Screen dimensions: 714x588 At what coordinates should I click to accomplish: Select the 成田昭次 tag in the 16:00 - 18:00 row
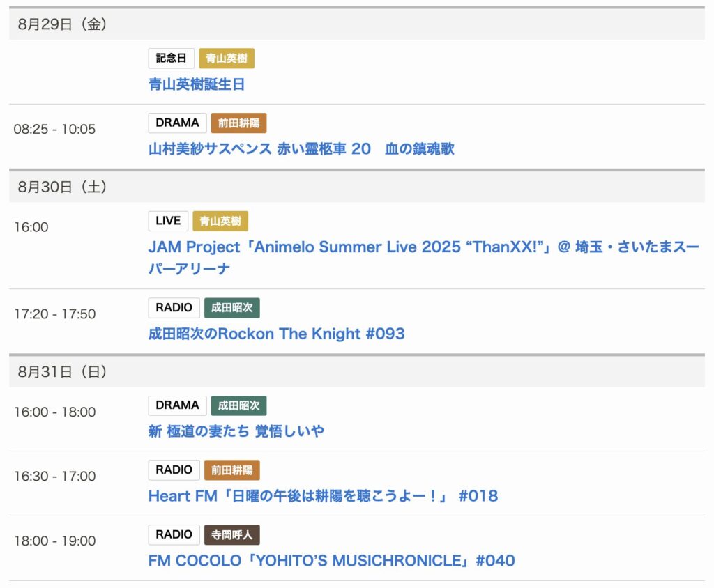[238, 406]
